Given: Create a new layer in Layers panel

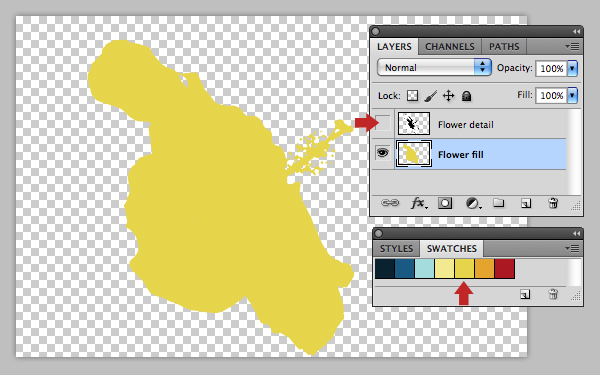Looking at the screenshot, I should click(526, 203).
